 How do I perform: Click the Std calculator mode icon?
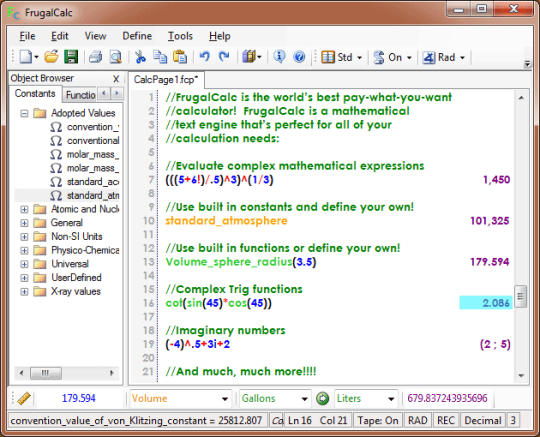tap(328, 57)
